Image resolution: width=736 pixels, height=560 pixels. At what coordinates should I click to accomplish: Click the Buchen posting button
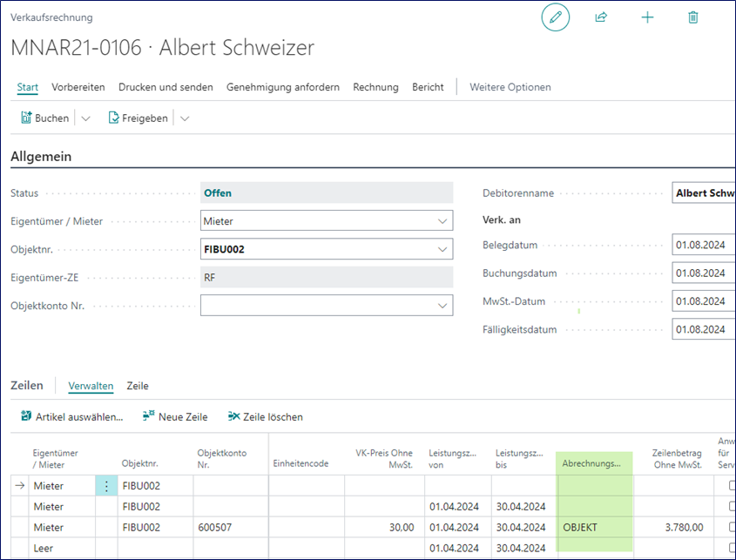pyautogui.click(x=45, y=118)
